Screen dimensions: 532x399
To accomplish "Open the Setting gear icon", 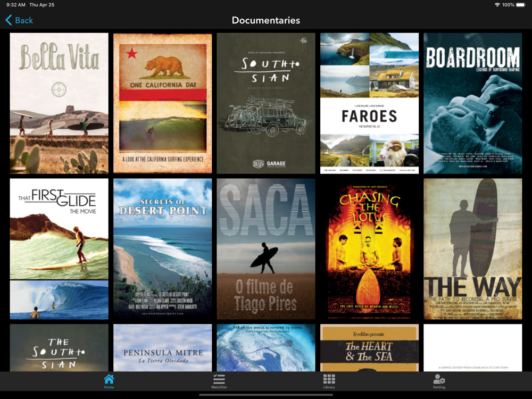I will [439, 379].
